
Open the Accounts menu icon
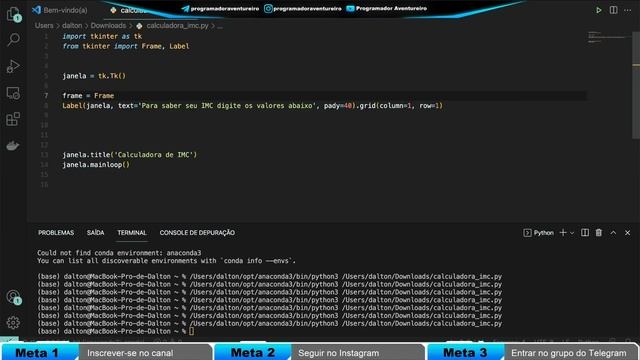[13, 297]
